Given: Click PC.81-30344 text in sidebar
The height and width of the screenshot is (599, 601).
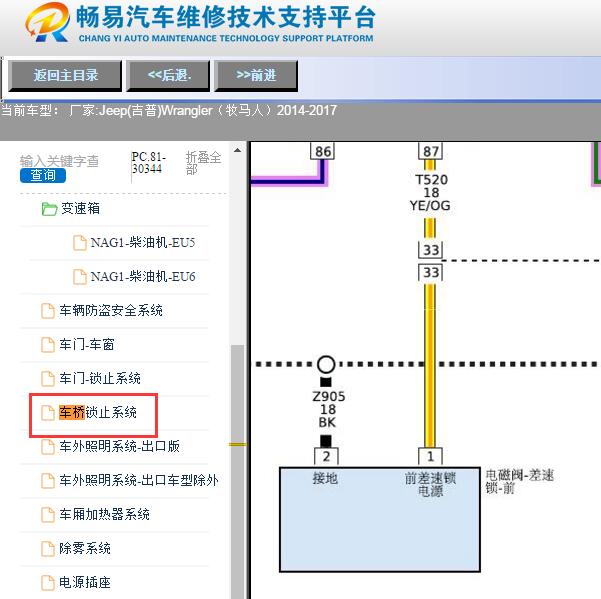Looking at the screenshot, I should (x=148, y=163).
